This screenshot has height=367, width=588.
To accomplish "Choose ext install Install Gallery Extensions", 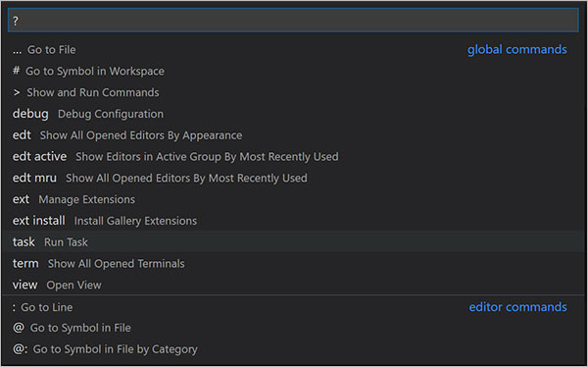I will (x=293, y=221).
